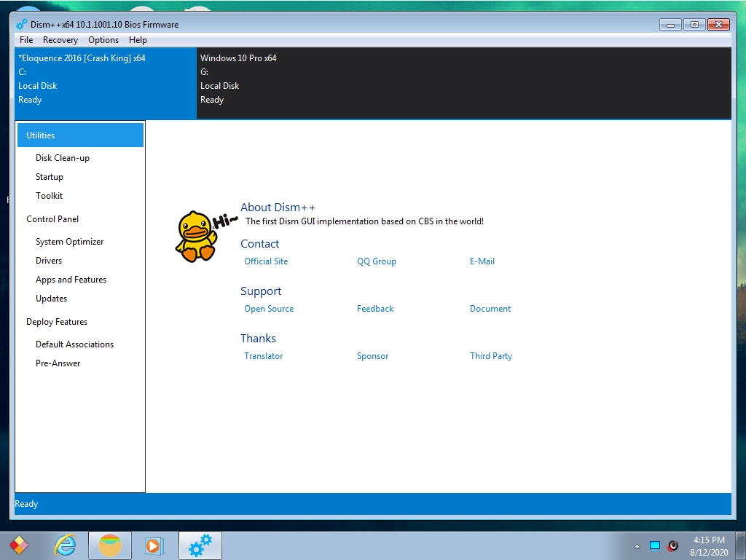The height and width of the screenshot is (560, 746).
Task: Launch Internet Explorer from the taskbar
Action: (x=65, y=545)
